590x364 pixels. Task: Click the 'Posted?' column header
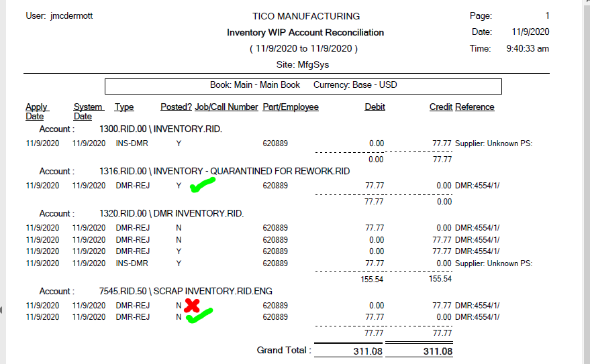pyautogui.click(x=176, y=107)
